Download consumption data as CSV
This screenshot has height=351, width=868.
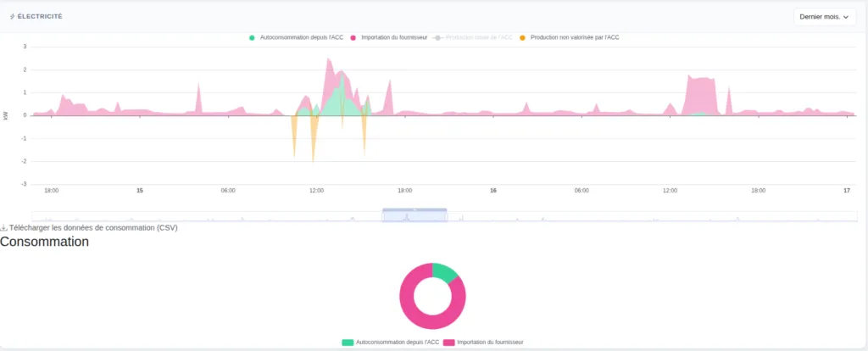click(89, 227)
